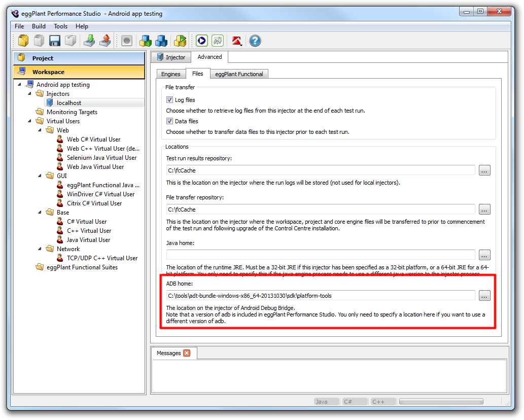Browse for the ADB home folder
This screenshot has height=420, width=524.
click(484, 295)
